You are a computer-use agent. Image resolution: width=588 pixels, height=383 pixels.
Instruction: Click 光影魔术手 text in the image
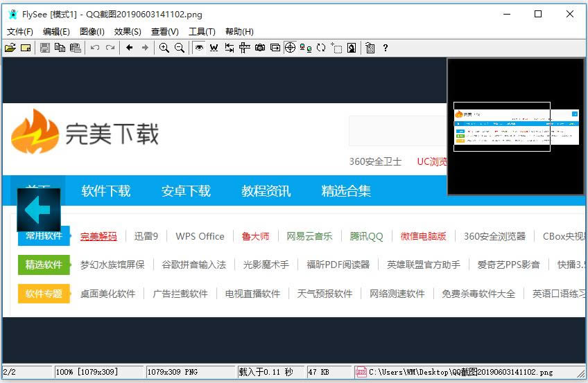coord(266,265)
